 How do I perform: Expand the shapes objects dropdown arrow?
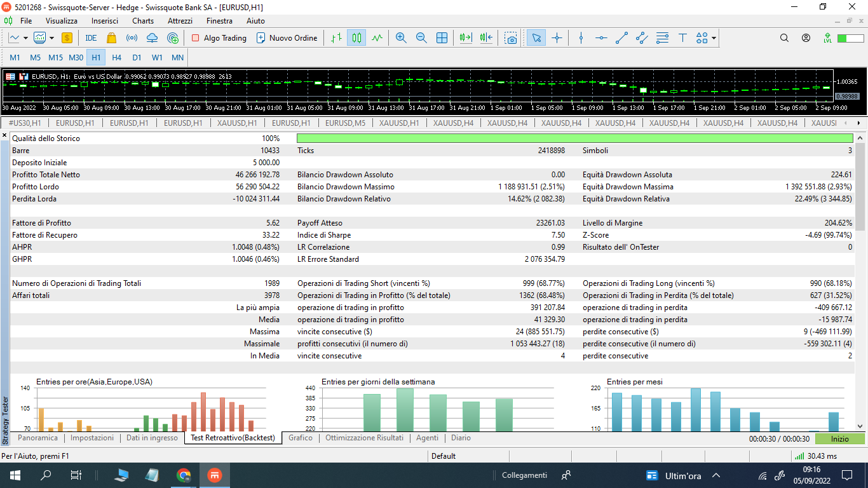click(714, 38)
